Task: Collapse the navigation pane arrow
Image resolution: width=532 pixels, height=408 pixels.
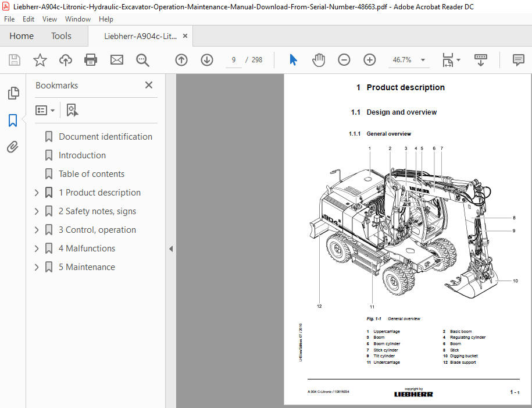Action: coord(171,249)
